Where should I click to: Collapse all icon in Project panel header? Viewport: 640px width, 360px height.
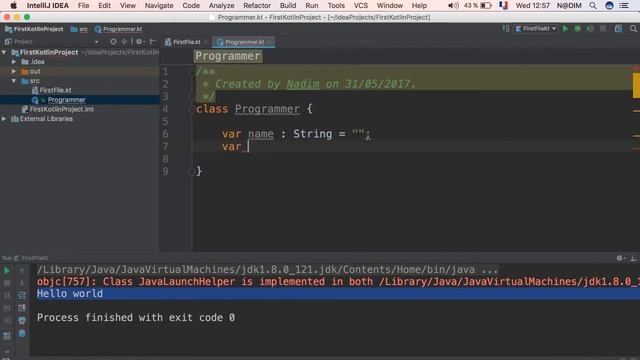124,42
